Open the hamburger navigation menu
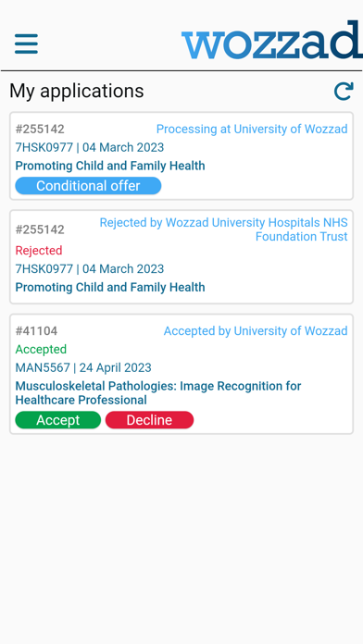The width and height of the screenshot is (363, 644). coord(26,43)
